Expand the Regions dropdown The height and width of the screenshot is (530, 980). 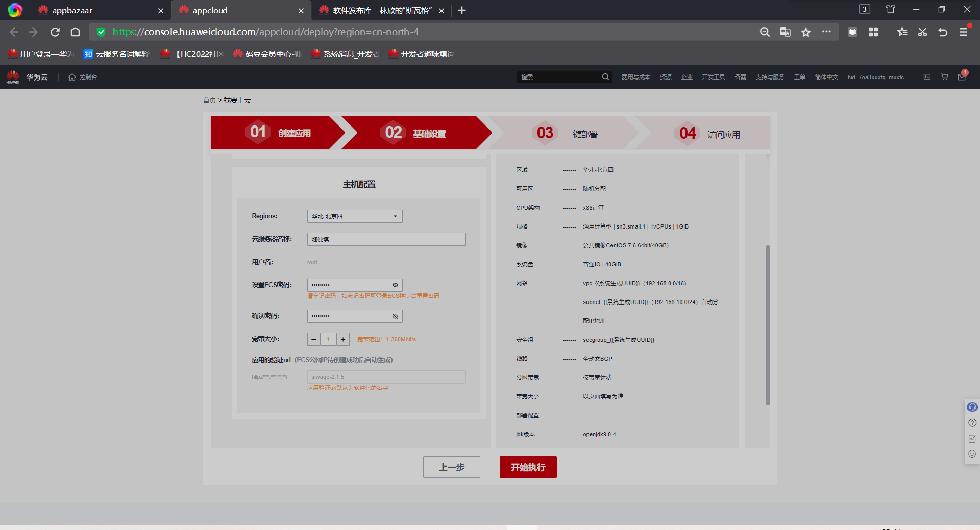point(355,216)
